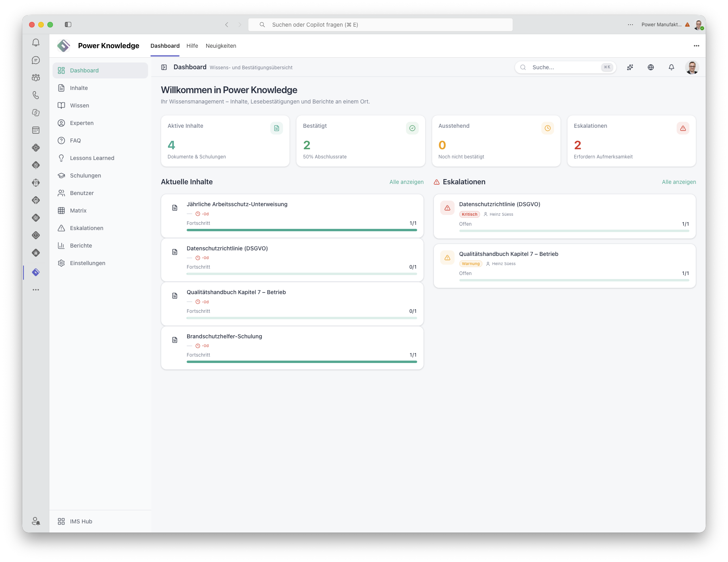Select the active Power Knowledge app icon in rail
This screenshot has width=728, height=562.
36,272
